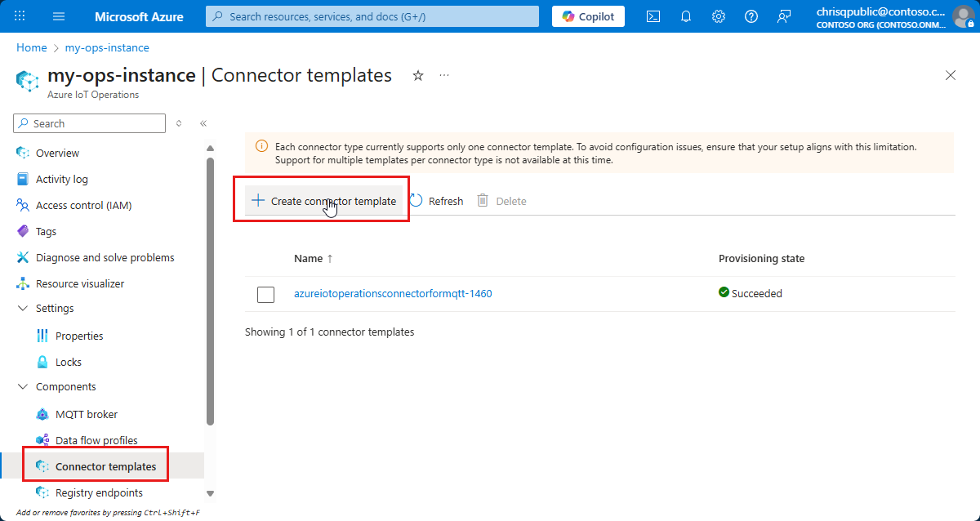Viewport: 980px width, 521px height.
Task: Sort by the Name column header
Action: coord(313,258)
